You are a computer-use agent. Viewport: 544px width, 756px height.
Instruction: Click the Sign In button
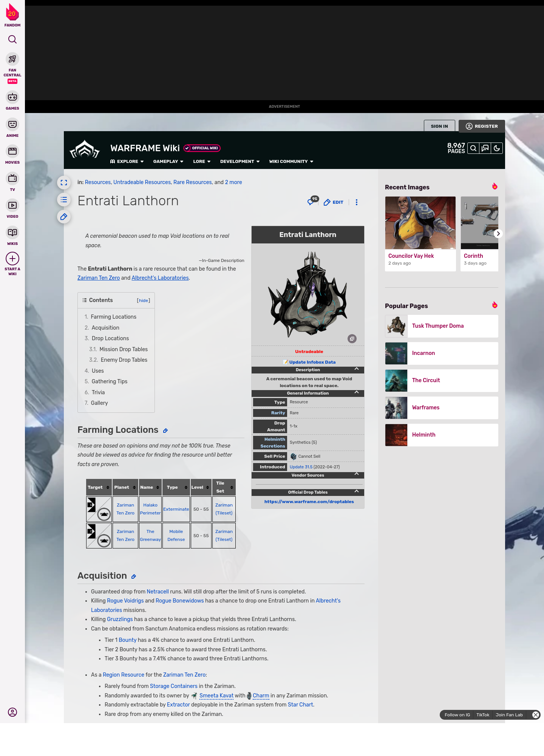pyautogui.click(x=439, y=126)
